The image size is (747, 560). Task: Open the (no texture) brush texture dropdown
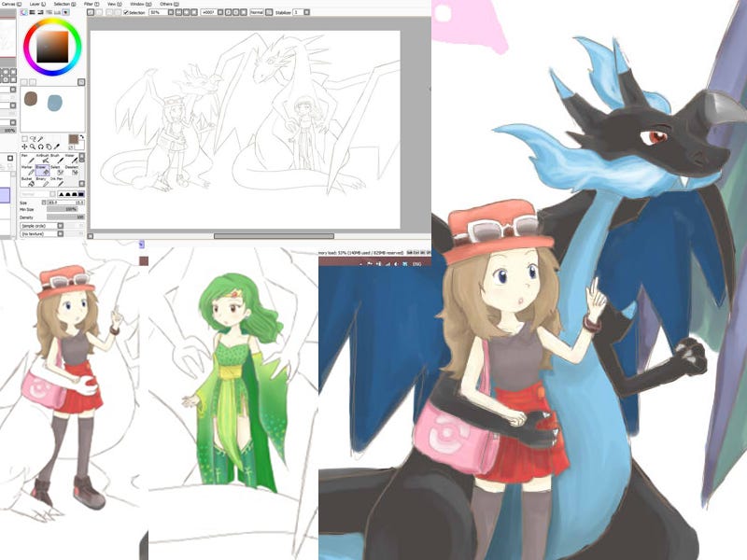tap(61, 234)
